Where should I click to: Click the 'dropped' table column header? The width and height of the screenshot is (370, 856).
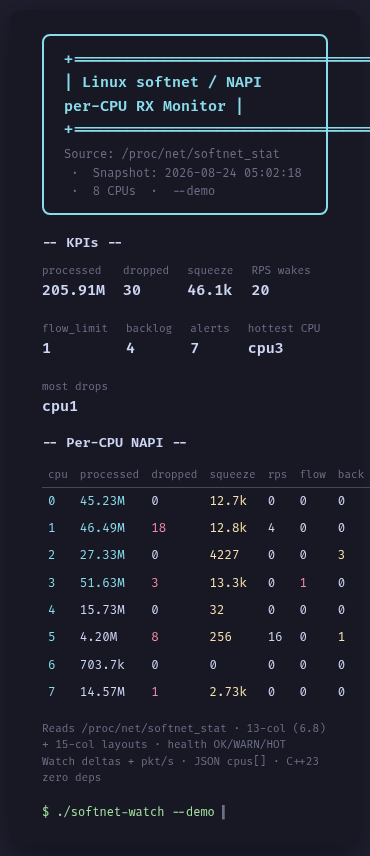174,474
